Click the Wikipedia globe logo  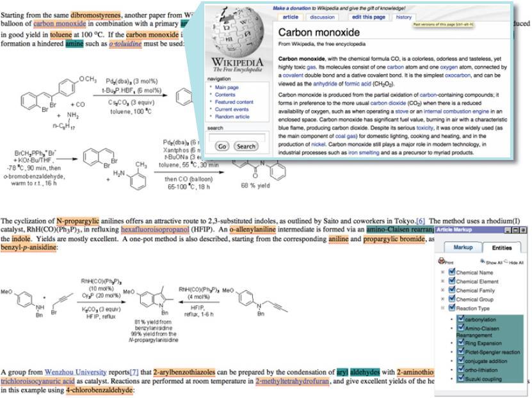[x=237, y=33]
